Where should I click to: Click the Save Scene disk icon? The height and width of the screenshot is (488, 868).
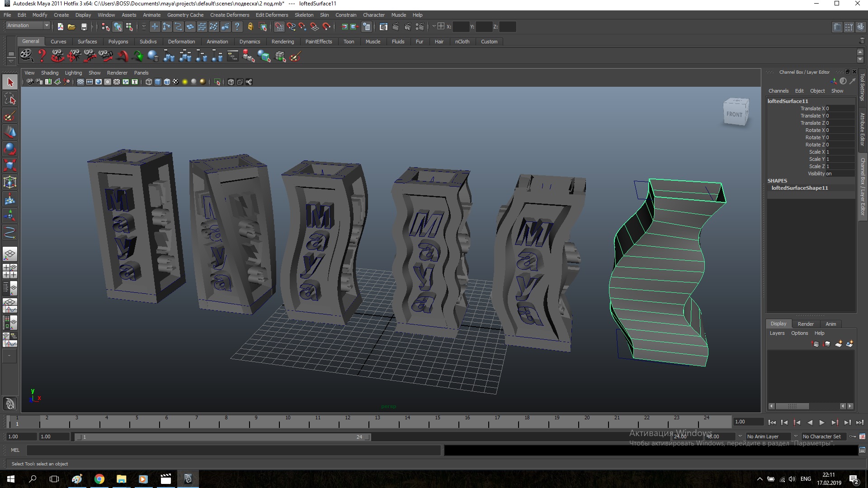[84, 27]
